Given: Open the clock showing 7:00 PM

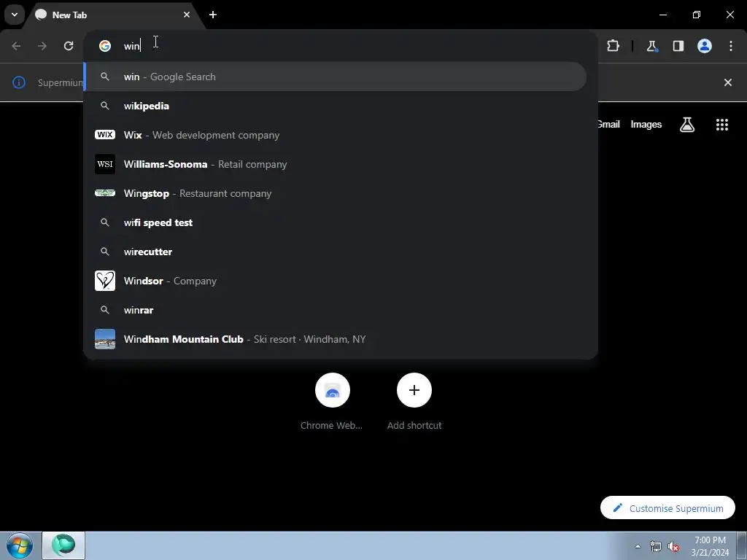Looking at the screenshot, I should (x=710, y=546).
